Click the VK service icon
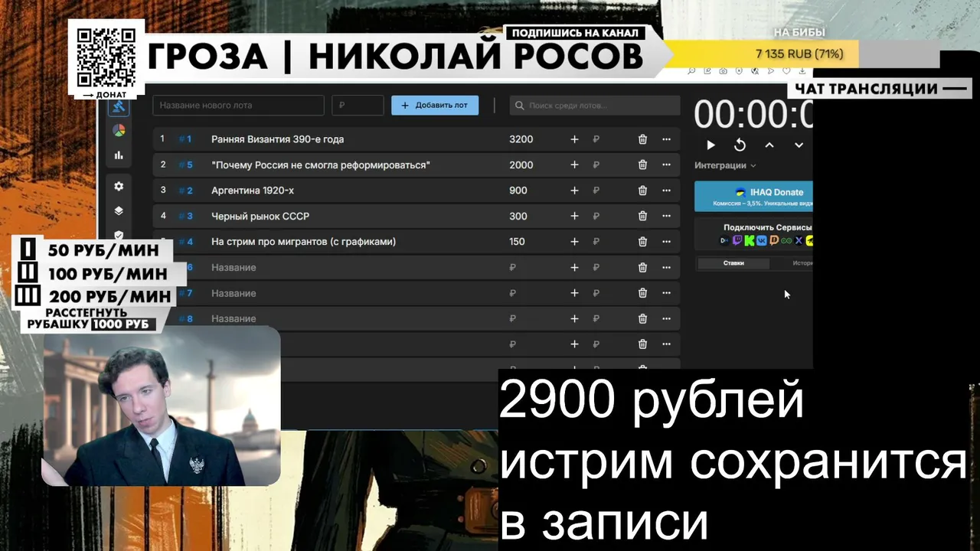 (762, 240)
